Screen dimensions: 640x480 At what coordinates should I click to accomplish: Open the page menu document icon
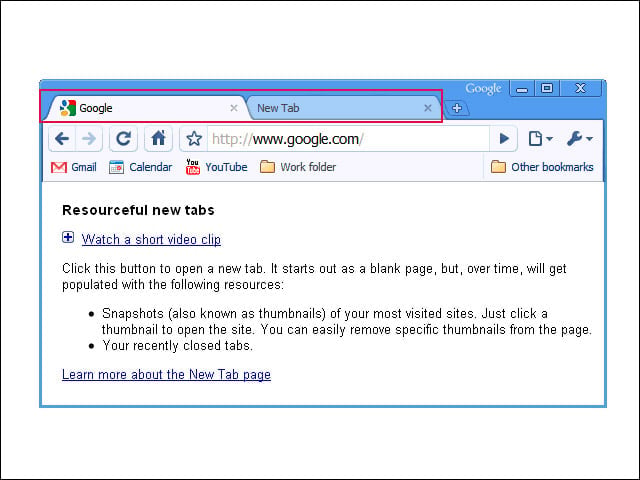pos(540,139)
